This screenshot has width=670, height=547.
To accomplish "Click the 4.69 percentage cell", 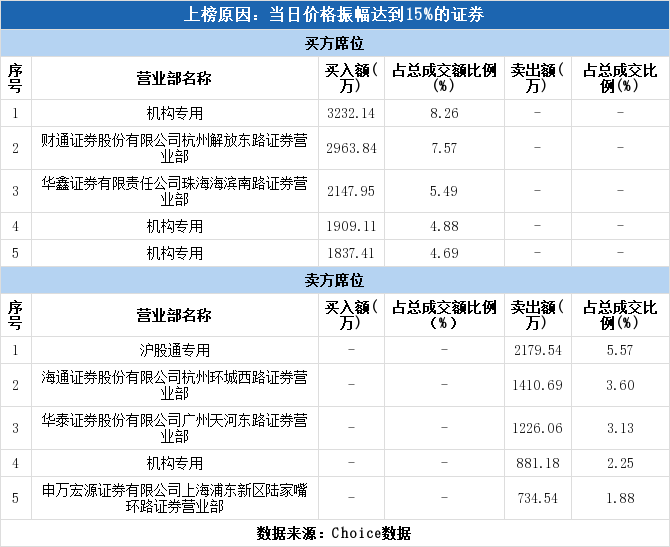I will tap(444, 253).
